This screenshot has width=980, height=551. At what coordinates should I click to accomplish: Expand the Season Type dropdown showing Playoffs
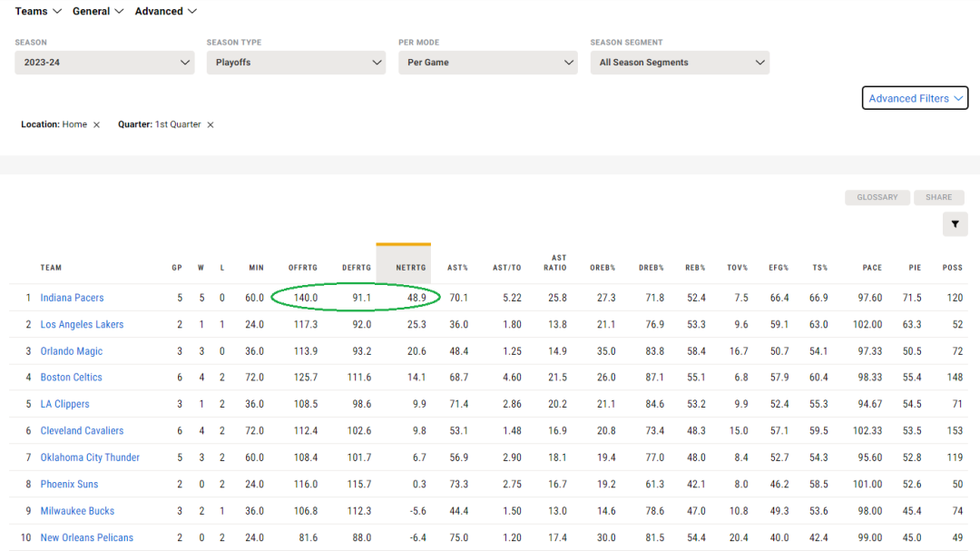[x=296, y=63]
